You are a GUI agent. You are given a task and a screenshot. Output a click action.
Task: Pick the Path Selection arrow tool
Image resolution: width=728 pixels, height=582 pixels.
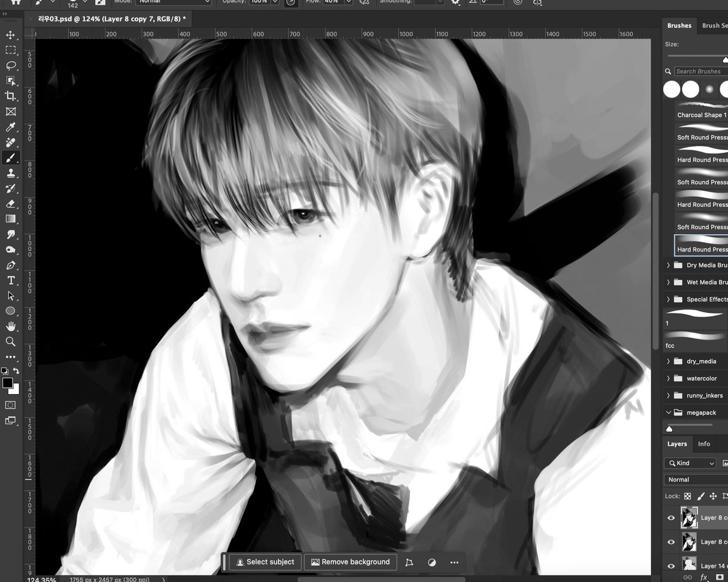[10, 296]
